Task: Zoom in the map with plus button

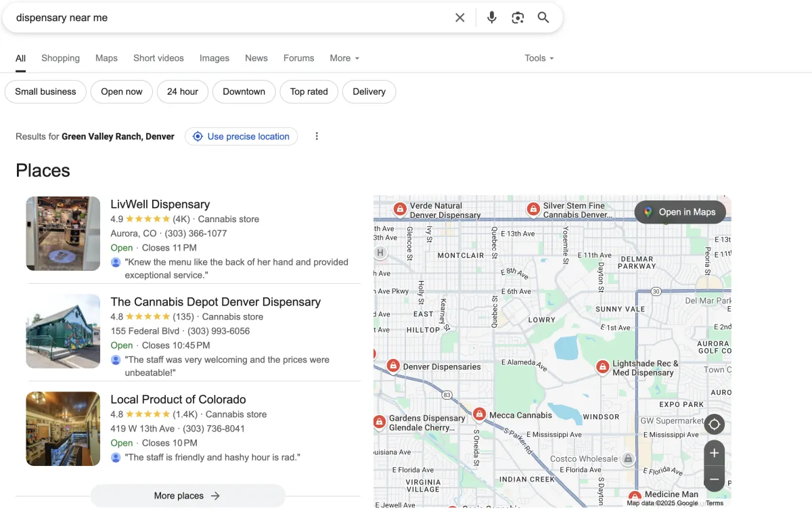Action: (x=714, y=452)
